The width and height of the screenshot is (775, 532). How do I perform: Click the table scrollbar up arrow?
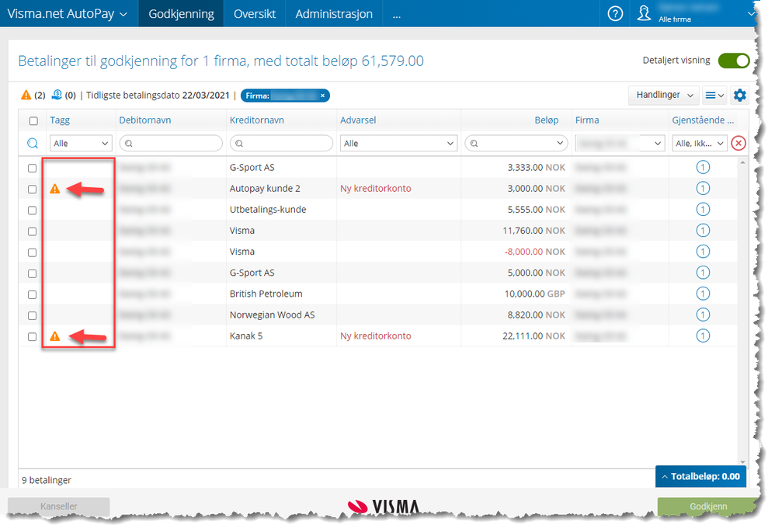pyautogui.click(x=742, y=162)
